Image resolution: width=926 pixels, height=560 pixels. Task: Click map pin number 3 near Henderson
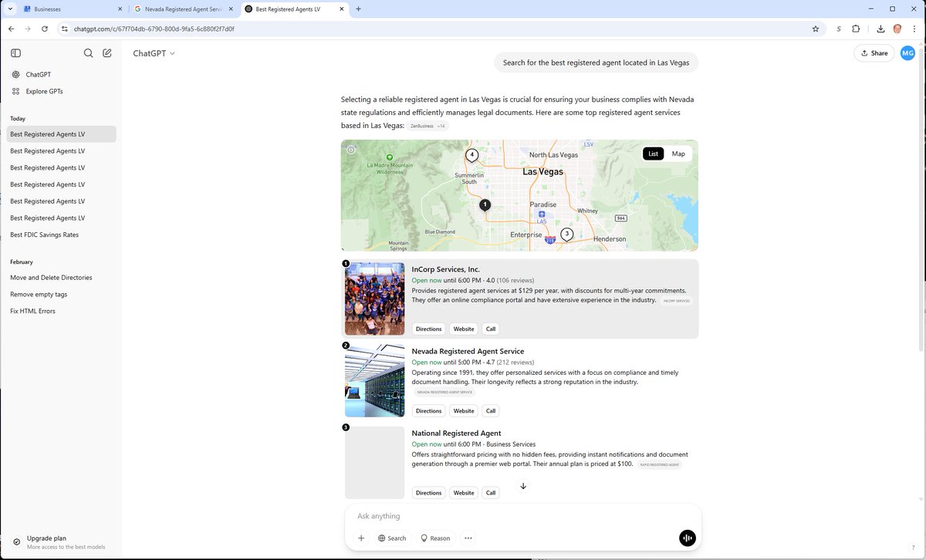(x=567, y=234)
